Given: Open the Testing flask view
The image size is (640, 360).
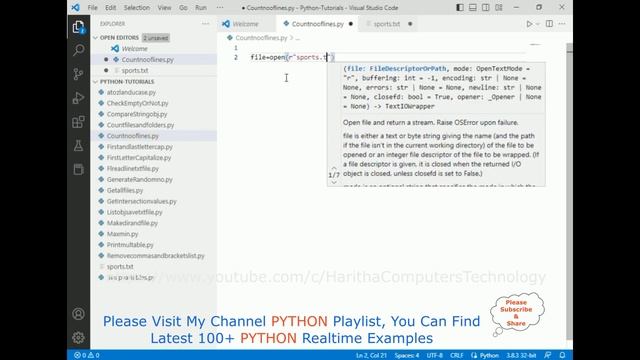Looking at the screenshot, I should [x=78, y=146].
